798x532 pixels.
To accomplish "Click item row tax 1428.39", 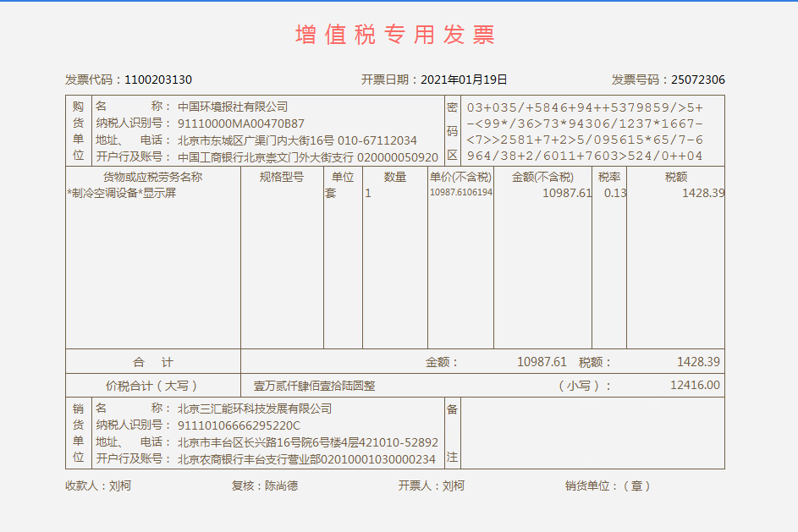I will tap(703, 194).
